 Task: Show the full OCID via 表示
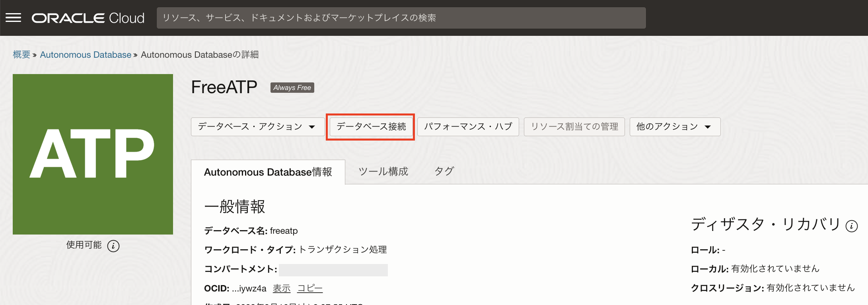coord(282,288)
